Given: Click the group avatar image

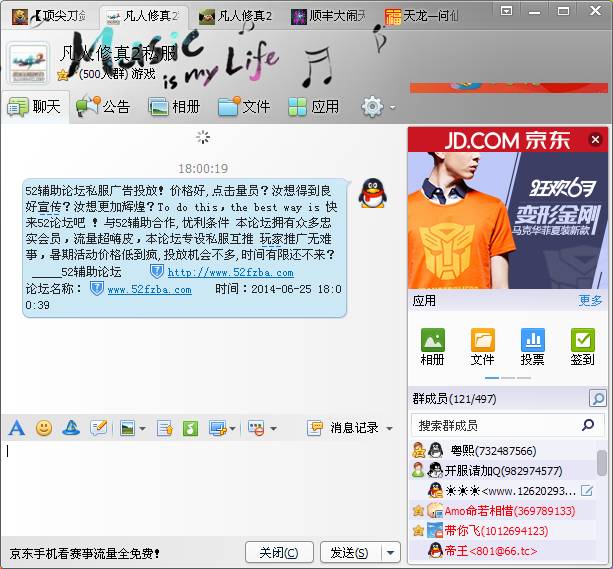Looking at the screenshot, I should (x=28, y=63).
